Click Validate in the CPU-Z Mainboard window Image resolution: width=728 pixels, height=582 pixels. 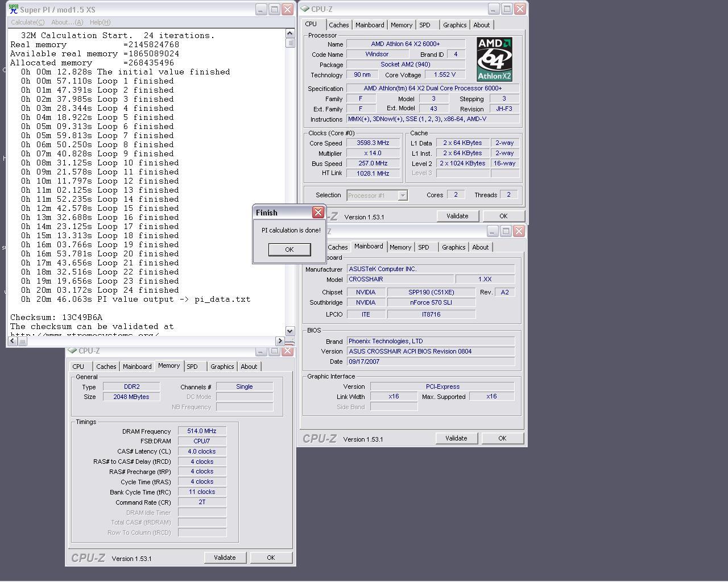(x=456, y=438)
